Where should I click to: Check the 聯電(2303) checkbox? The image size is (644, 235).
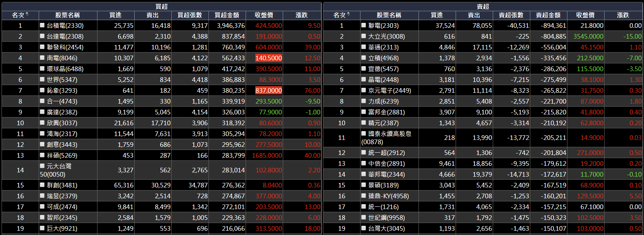pos(364,25)
